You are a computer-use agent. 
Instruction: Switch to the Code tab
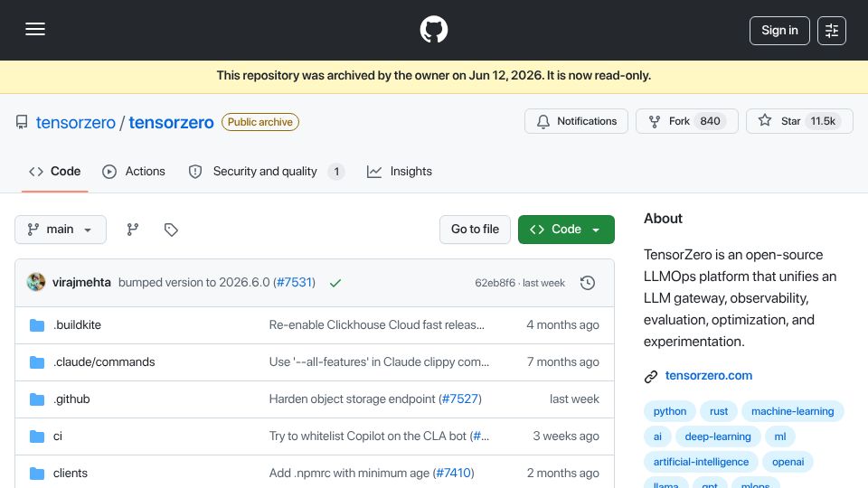pyautogui.click(x=55, y=172)
